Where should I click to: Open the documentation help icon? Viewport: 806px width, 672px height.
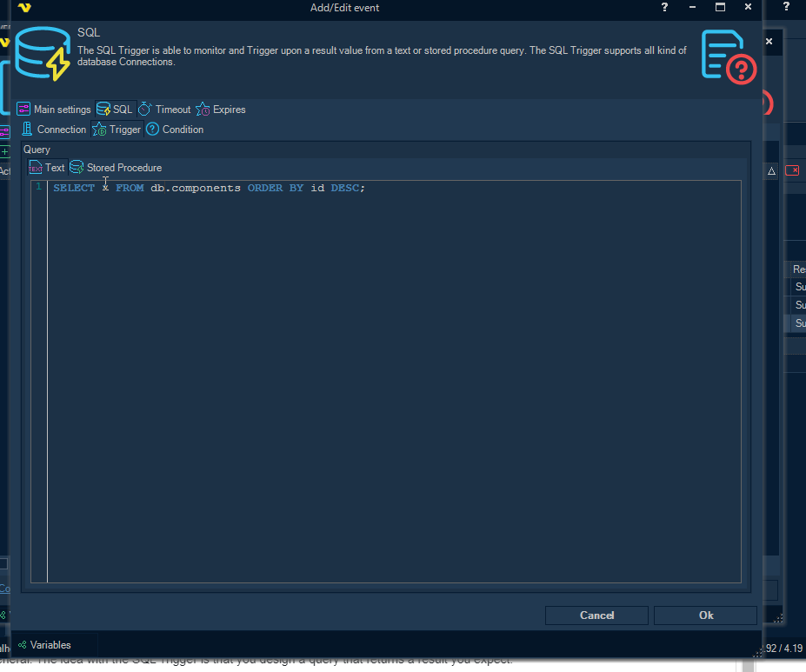(x=728, y=57)
